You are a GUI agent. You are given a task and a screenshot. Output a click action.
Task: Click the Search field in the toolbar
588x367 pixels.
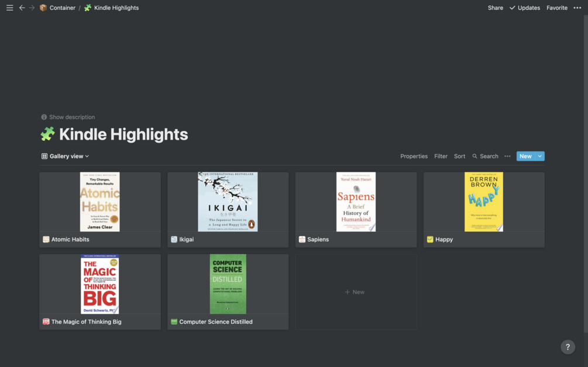tap(485, 156)
